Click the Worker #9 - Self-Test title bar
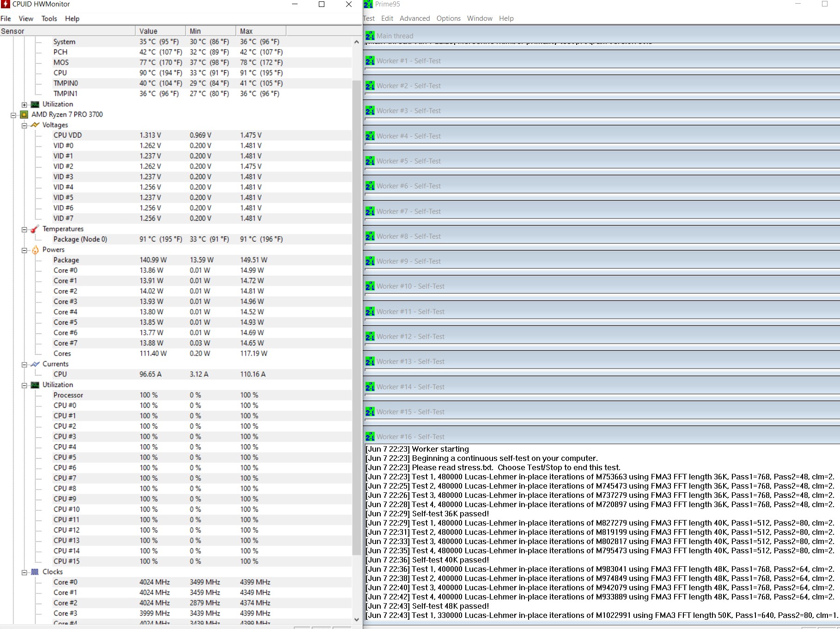 pos(602,261)
